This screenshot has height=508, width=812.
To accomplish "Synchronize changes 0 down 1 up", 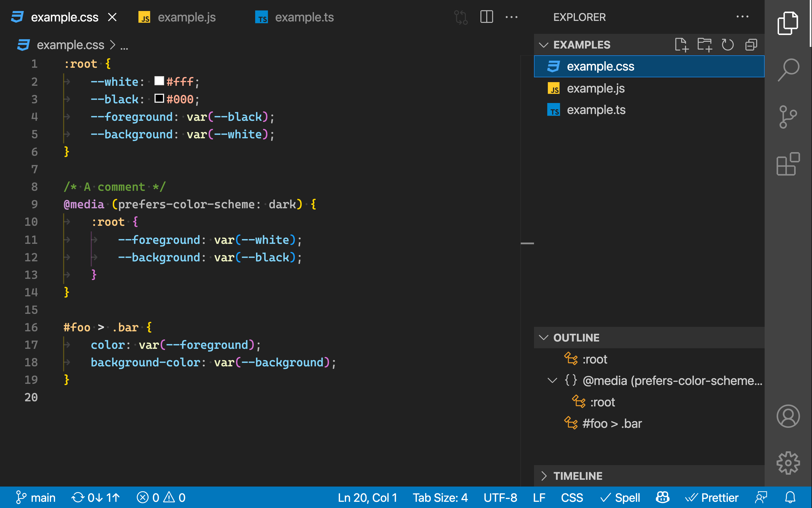I will 95,497.
